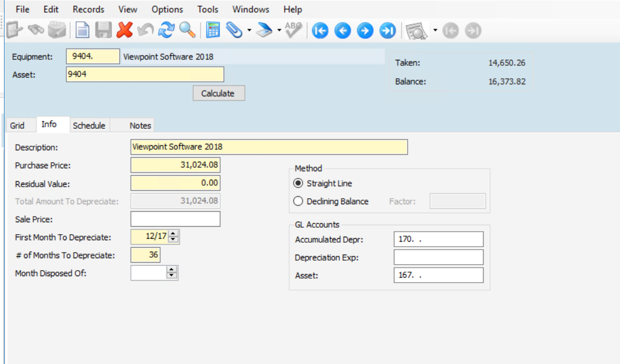The width and height of the screenshot is (620, 364).
Task: Click the scanner icon
Action: pyautogui.click(x=264, y=31)
